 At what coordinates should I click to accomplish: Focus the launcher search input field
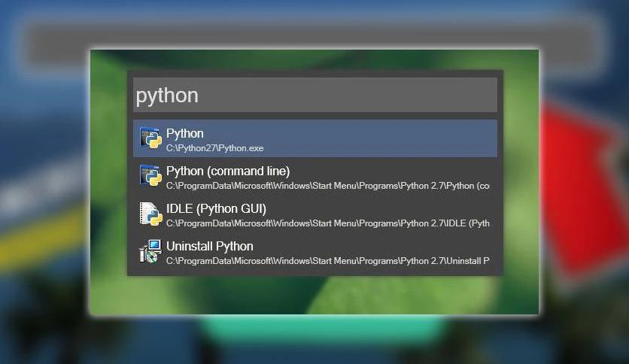click(x=315, y=95)
